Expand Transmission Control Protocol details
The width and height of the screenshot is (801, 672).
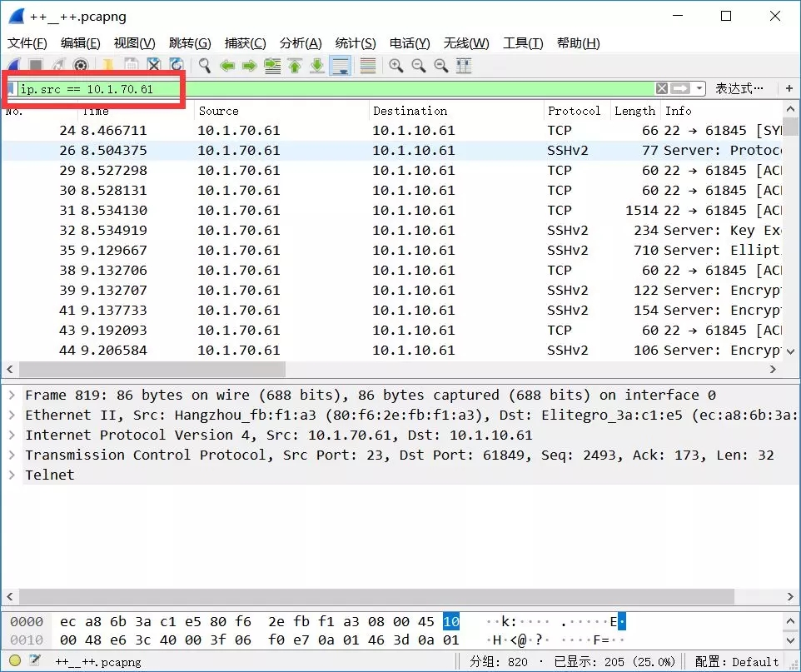(12, 455)
